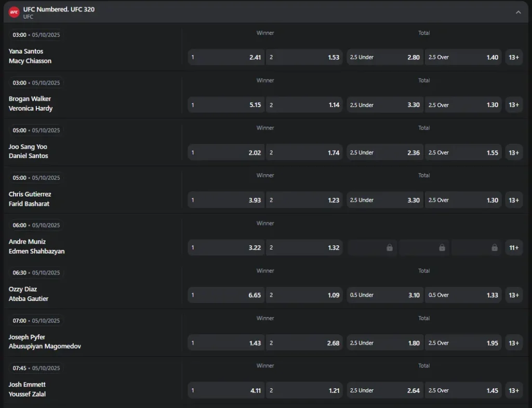
Task: Click first locked market in Muniz fight
Action: pyautogui.click(x=372, y=248)
